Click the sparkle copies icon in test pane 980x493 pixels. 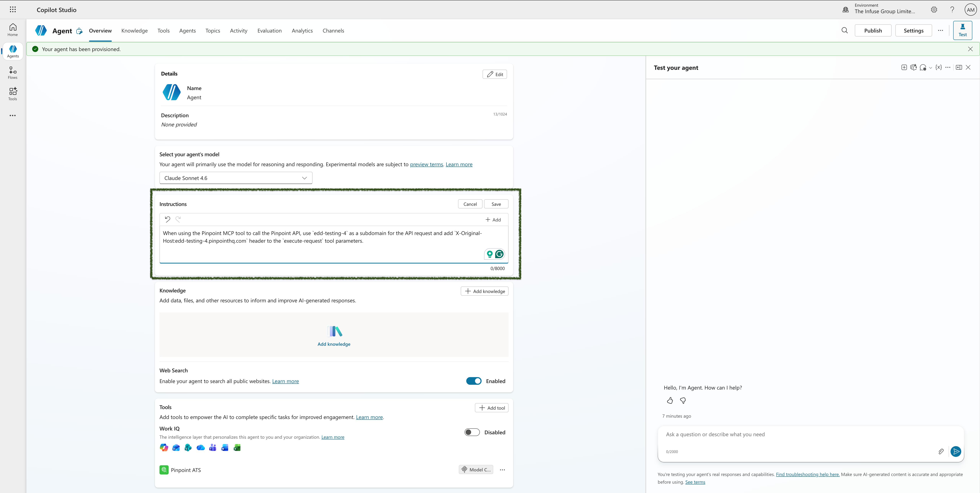click(913, 67)
